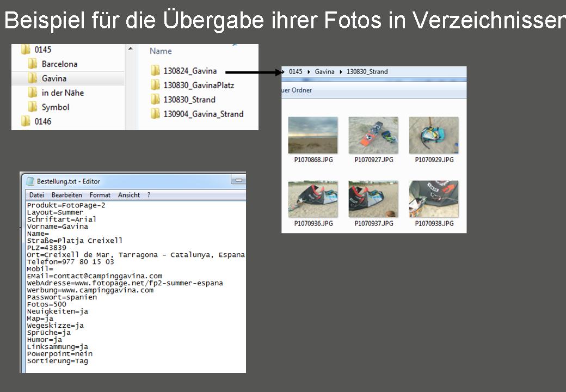Select the P1070936.JPG kite thumbnail

click(313, 199)
